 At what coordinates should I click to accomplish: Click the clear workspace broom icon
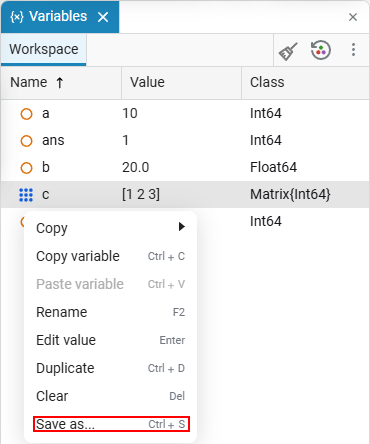288,51
